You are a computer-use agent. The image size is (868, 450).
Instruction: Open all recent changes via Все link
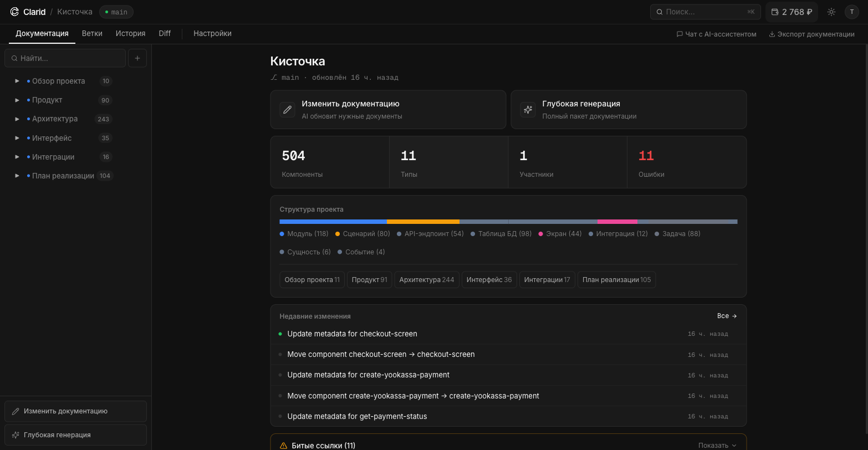tap(726, 316)
